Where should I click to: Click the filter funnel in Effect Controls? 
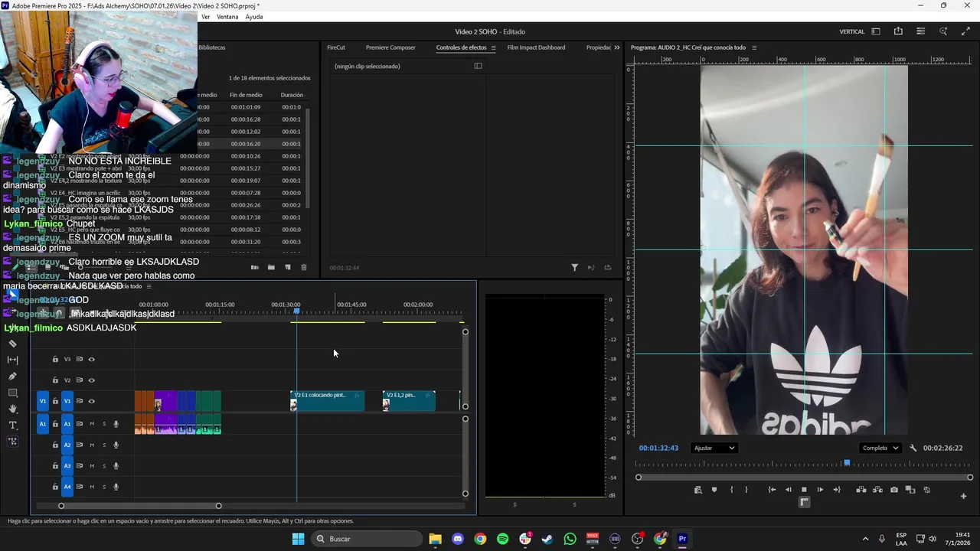pyautogui.click(x=574, y=267)
